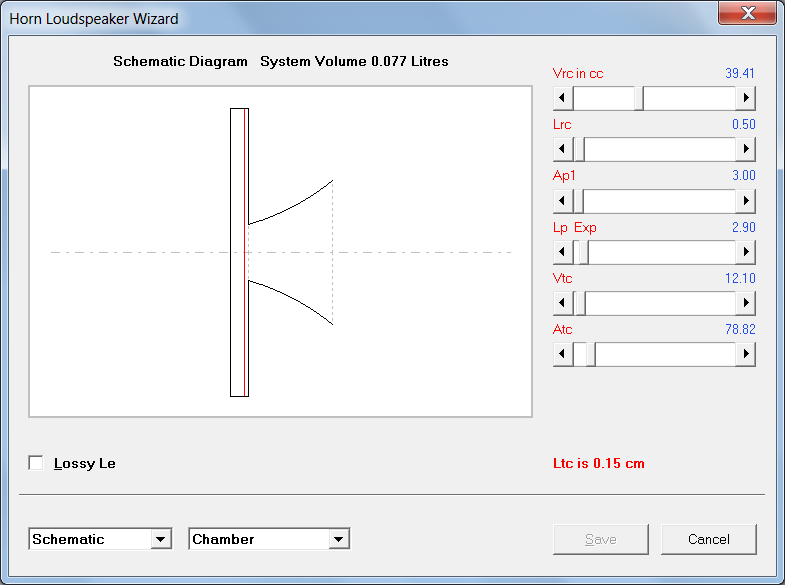This screenshot has width=785, height=585.
Task: Decrease Atc with left arrow
Action: point(563,354)
